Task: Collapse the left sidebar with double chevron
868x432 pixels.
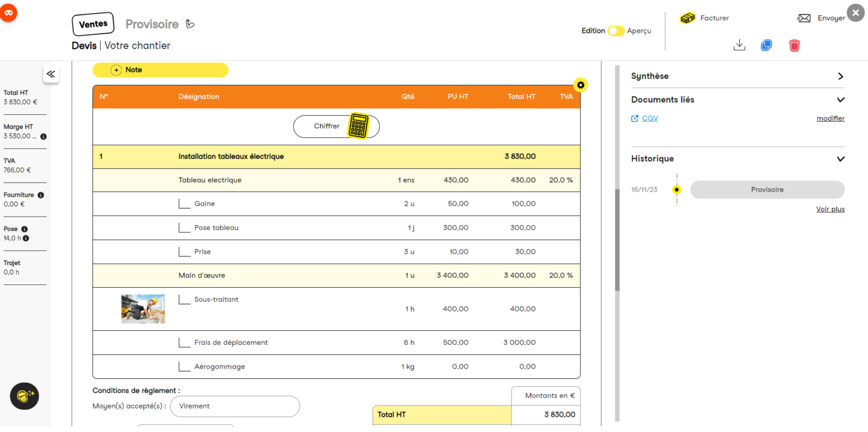Action: 51,74
